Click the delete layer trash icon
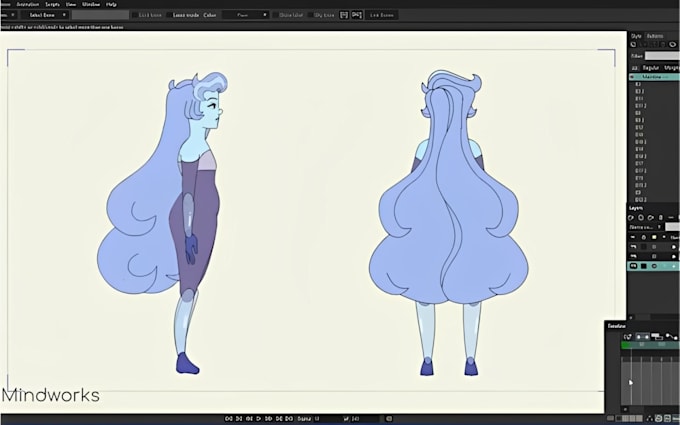680x425 pixels. tap(660, 217)
